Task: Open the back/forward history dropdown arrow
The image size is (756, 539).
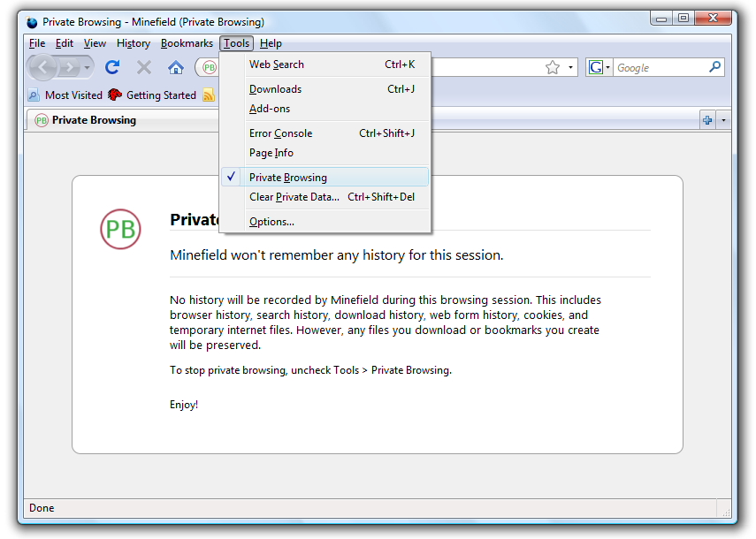Action: pyautogui.click(x=87, y=67)
